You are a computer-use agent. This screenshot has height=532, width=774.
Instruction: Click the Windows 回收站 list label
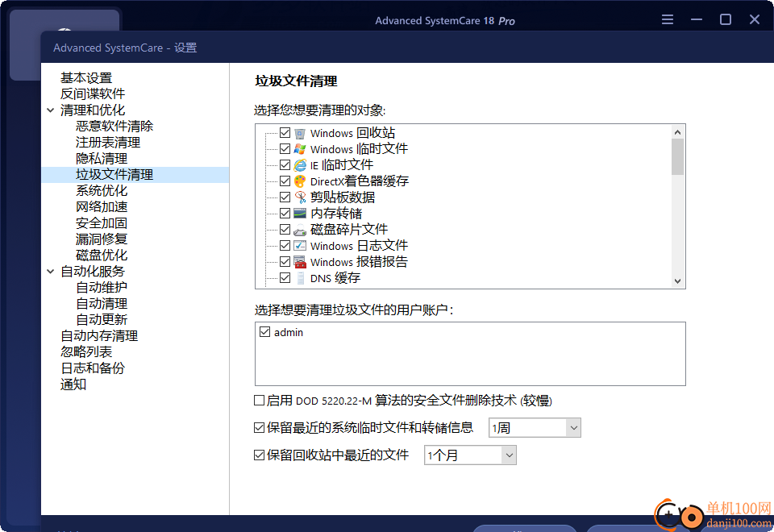click(x=352, y=133)
